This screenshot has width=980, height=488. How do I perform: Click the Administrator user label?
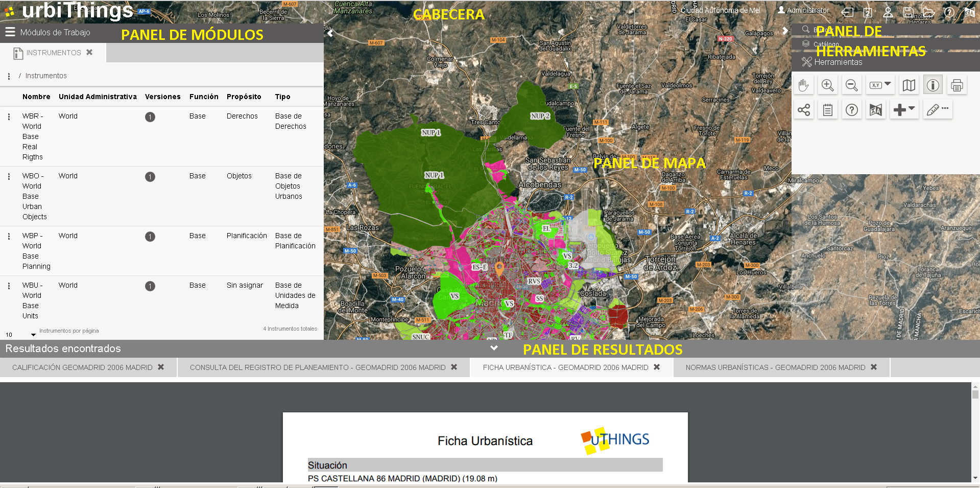click(803, 10)
